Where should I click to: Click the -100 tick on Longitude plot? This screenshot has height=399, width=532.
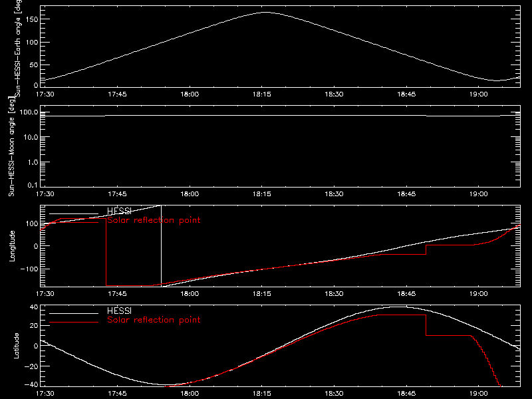(x=29, y=269)
